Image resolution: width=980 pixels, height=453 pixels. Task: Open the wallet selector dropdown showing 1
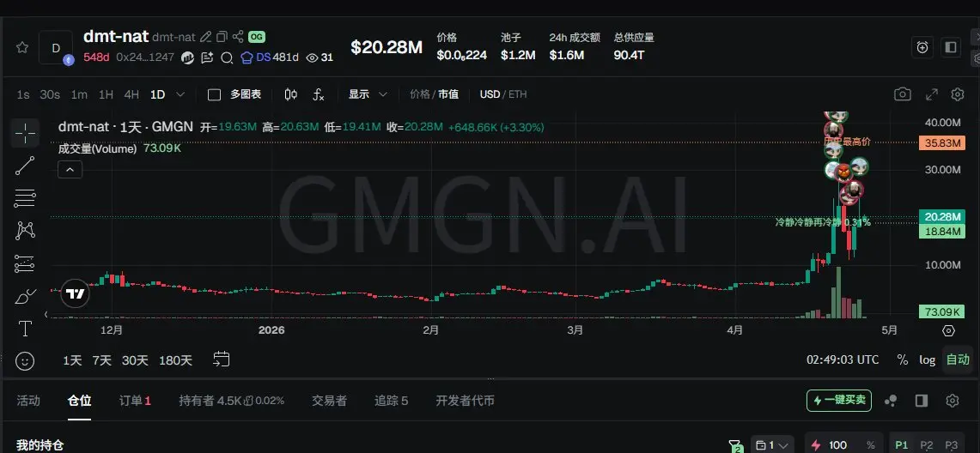pyautogui.click(x=772, y=445)
